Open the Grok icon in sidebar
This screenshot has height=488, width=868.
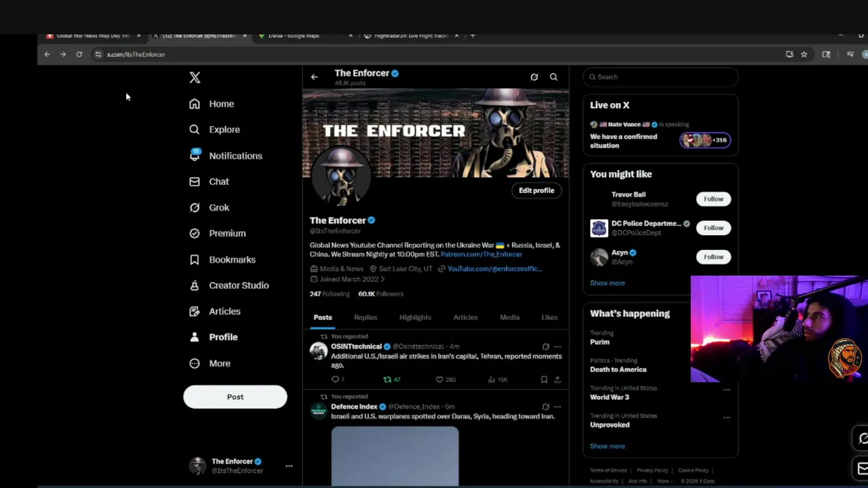click(x=195, y=207)
